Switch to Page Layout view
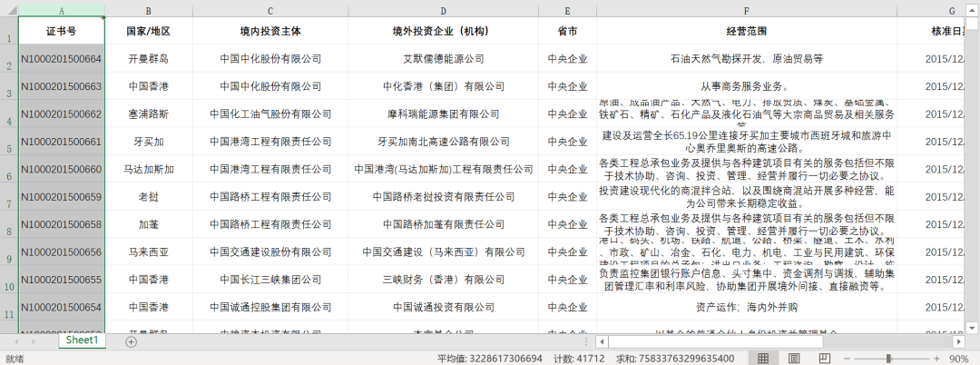The image size is (980, 365). [794, 359]
